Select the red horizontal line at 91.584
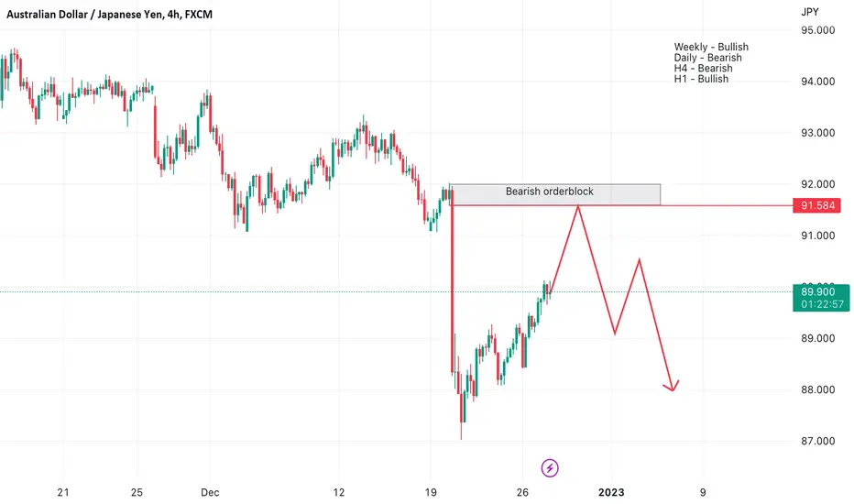Screen dimensions: 854x504 (x=621, y=205)
